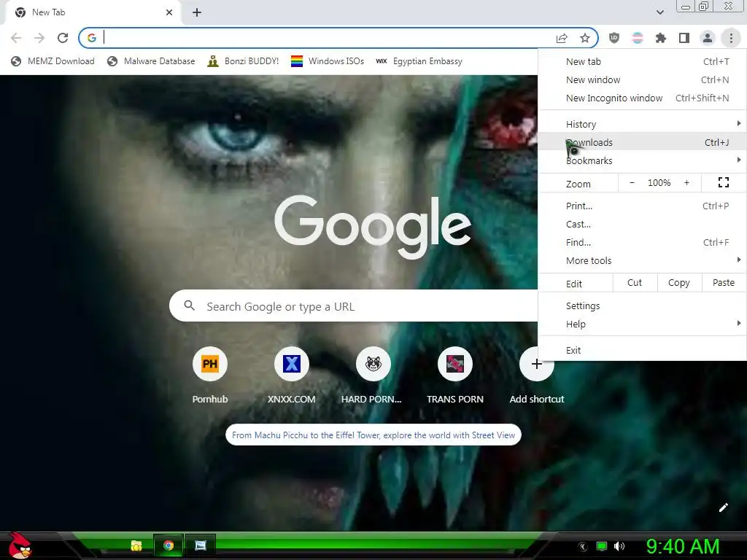This screenshot has height=560, width=747.
Task: Close the New Tab tab
Action: tap(169, 12)
